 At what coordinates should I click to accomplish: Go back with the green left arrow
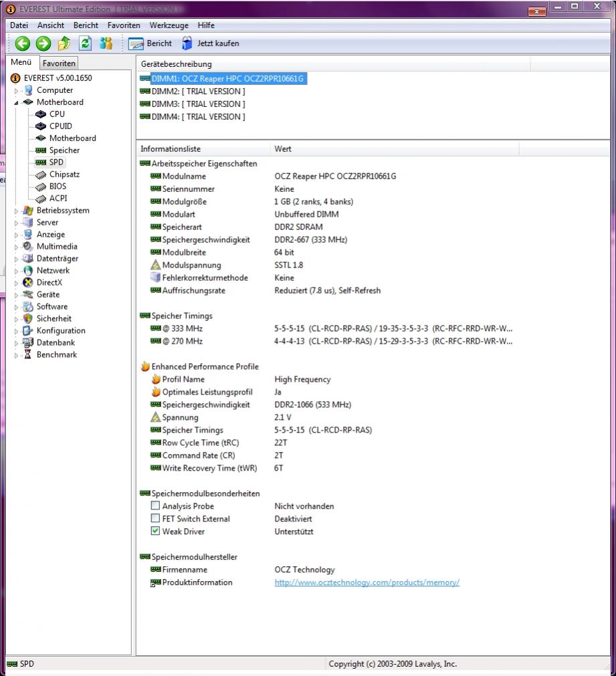pyautogui.click(x=23, y=43)
